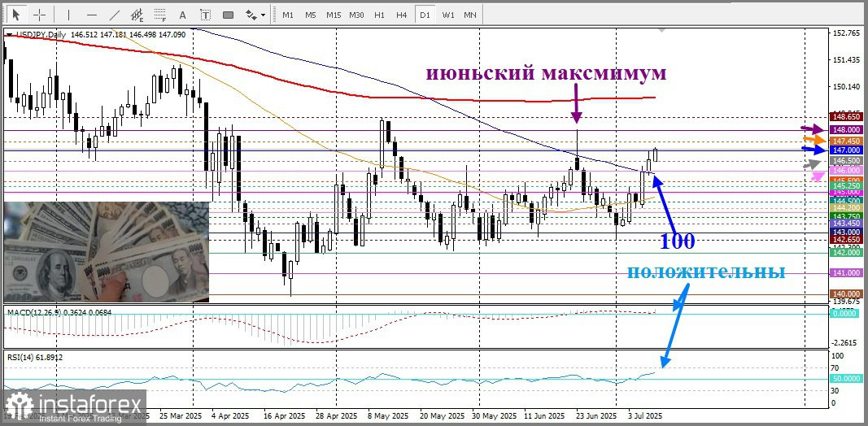
Task: Click the 150.140 price scale value
Action: point(846,87)
